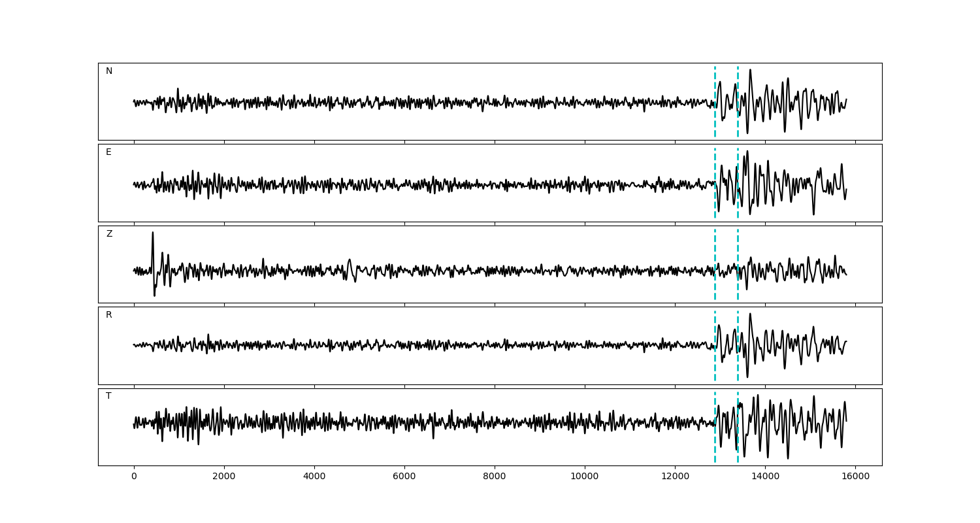Click the 12000 tick label
This screenshot has width=980, height=523.
675,477
